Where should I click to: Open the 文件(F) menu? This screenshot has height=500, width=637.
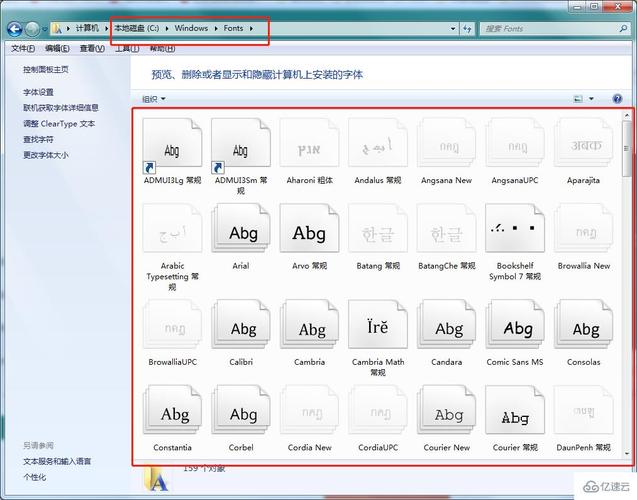pos(23,48)
